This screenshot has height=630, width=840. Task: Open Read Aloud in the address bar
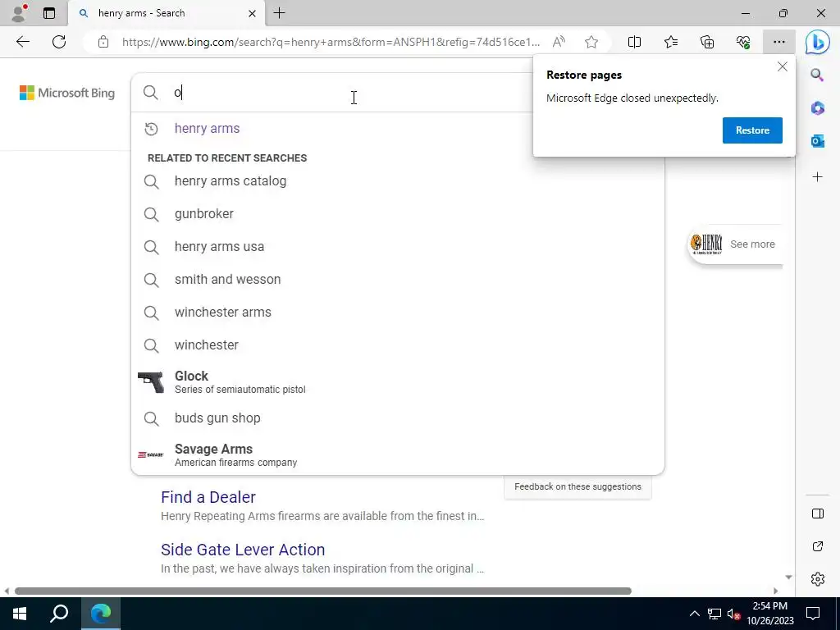pos(559,42)
